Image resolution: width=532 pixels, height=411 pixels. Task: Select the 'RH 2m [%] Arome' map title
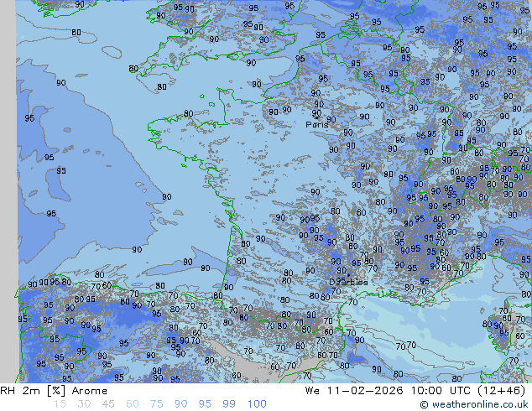point(54,391)
